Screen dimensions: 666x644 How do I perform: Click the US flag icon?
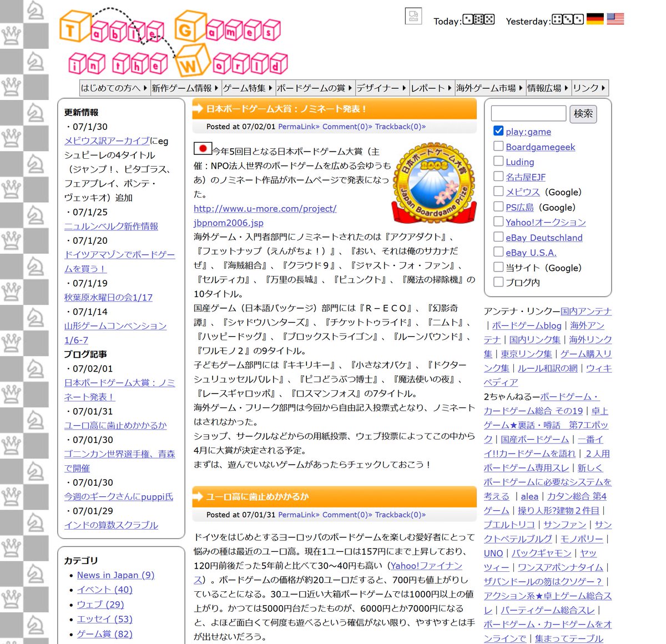pyautogui.click(x=615, y=19)
